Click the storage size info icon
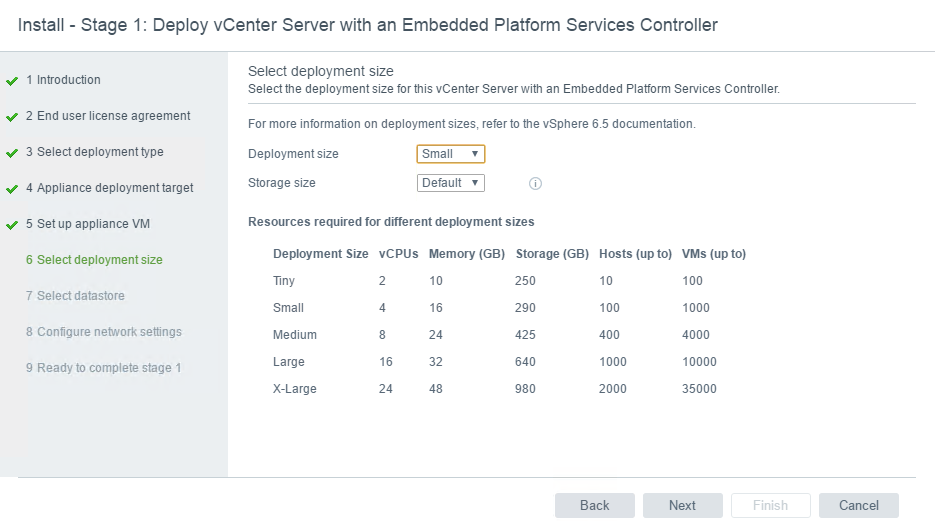Screen dimensions: 935x523 (535, 184)
